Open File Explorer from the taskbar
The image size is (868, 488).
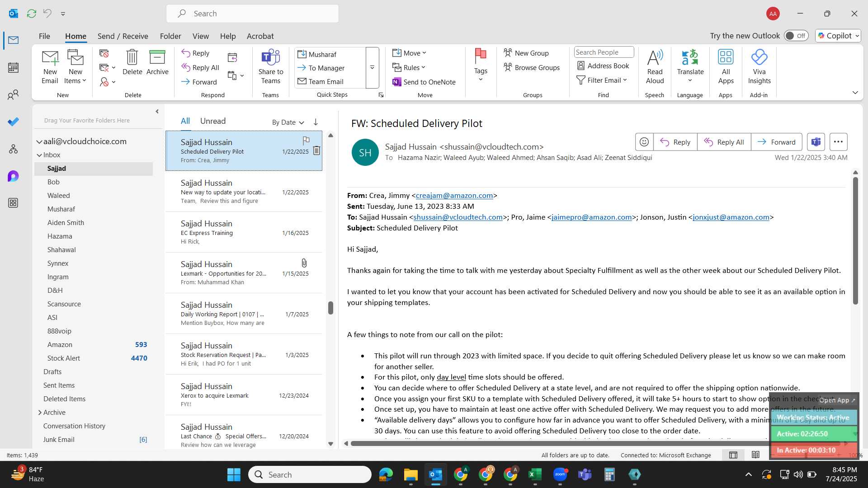(x=410, y=474)
